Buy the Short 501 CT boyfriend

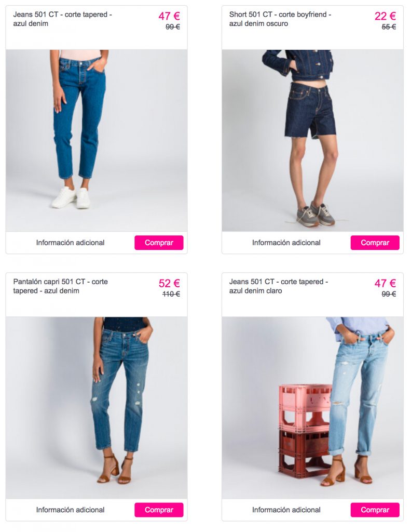(x=375, y=243)
